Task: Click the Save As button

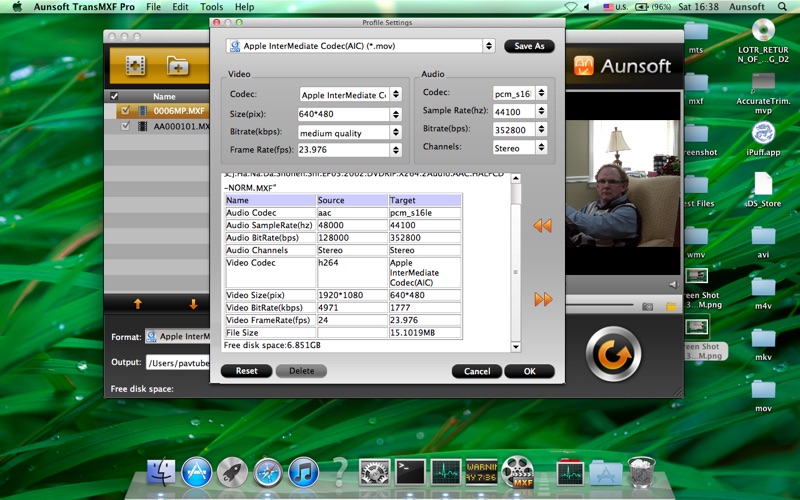Action: click(x=530, y=46)
